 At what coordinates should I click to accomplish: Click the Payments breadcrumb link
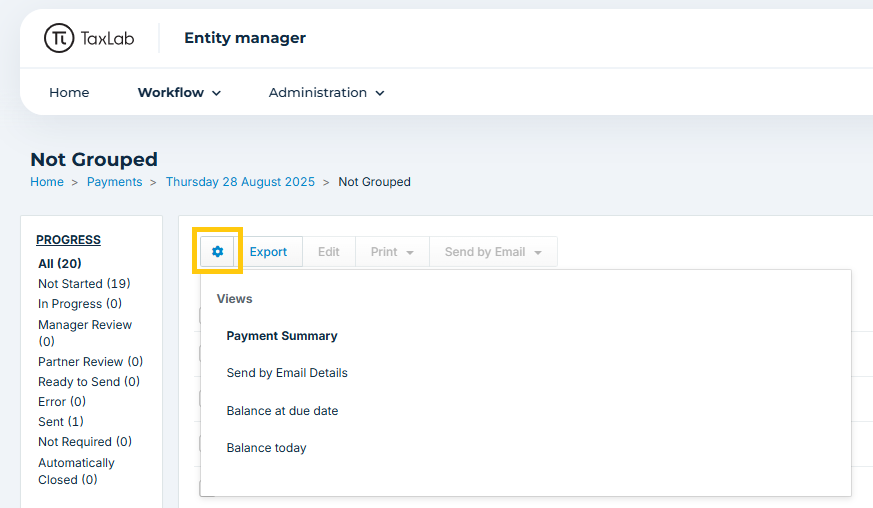coord(114,182)
